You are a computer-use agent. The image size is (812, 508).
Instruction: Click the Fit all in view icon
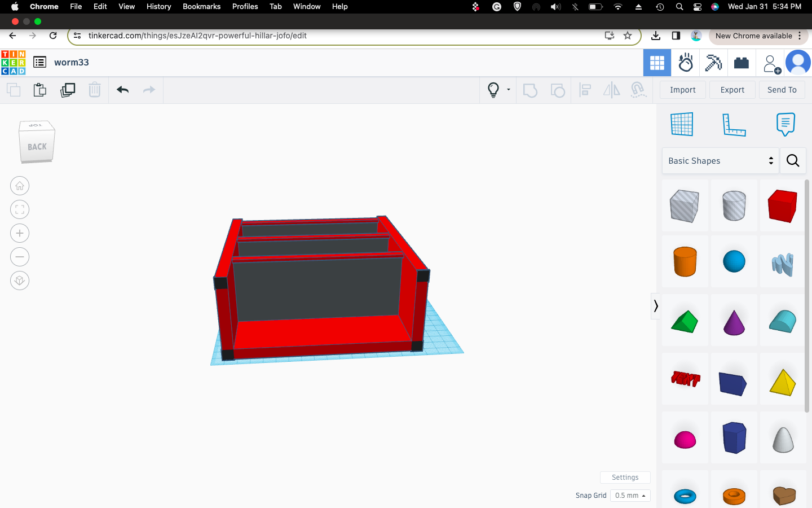pyautogui.click(x=20, y=209)
